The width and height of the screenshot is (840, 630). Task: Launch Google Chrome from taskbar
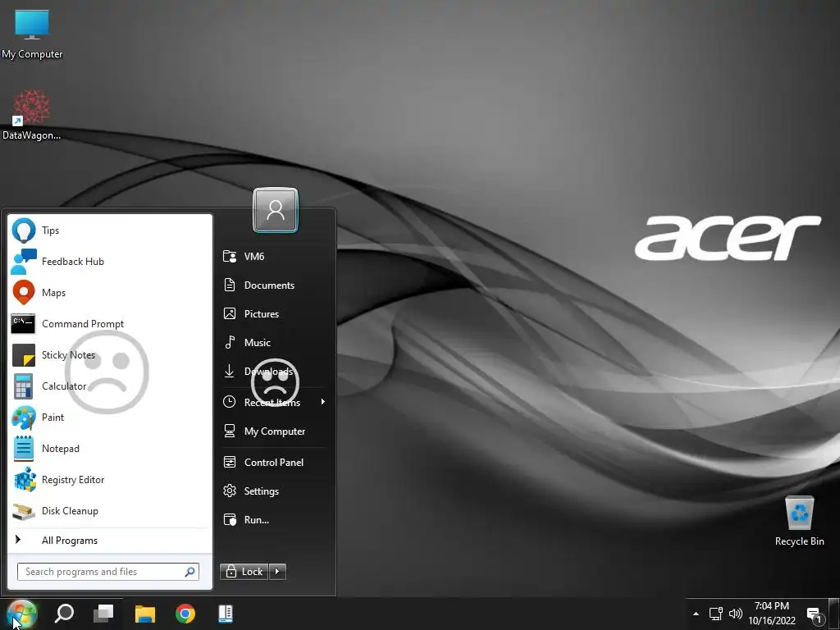(185, 614)
